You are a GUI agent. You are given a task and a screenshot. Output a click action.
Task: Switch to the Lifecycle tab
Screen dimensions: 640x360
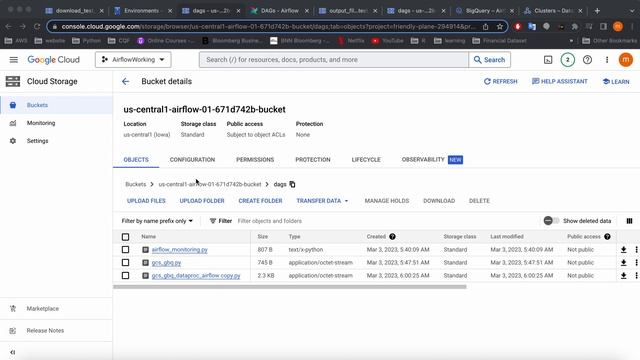pyautogui.click(x=366, y=160)
